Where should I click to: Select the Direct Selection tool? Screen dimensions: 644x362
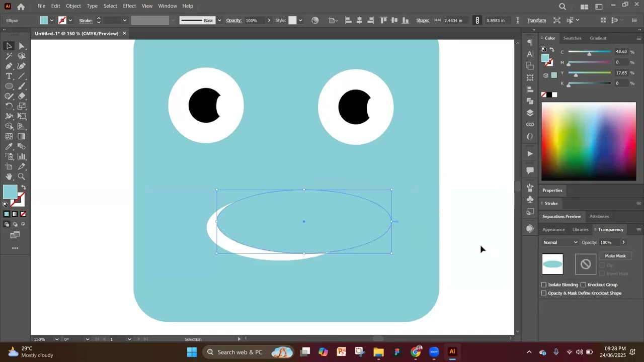tap(22, 46)
